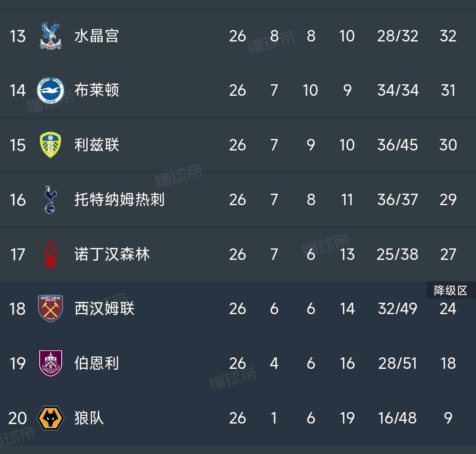Tap the Brighton seagull club badge
This screenshot has height=454, width=476.
pos(50,90)
